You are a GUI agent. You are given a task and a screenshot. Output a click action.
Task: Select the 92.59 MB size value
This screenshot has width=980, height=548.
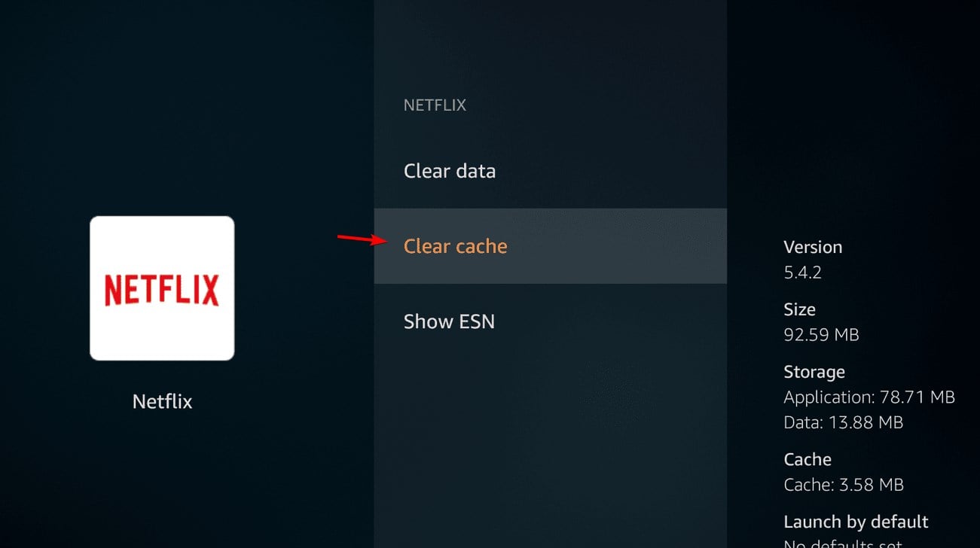[821, 334]
